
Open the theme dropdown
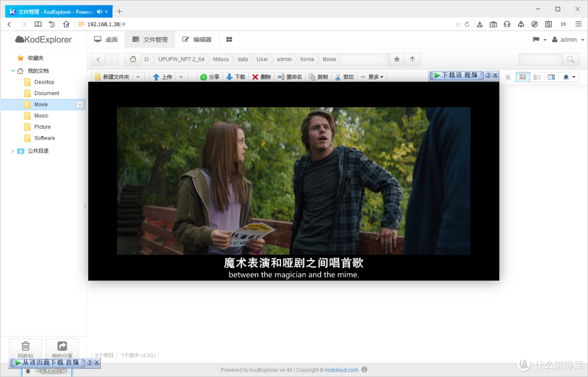click(569, 77)
